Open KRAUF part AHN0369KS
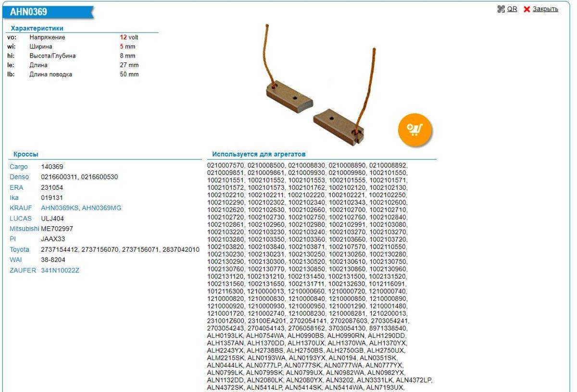This screenshot has height=392, width=577. 60,208
